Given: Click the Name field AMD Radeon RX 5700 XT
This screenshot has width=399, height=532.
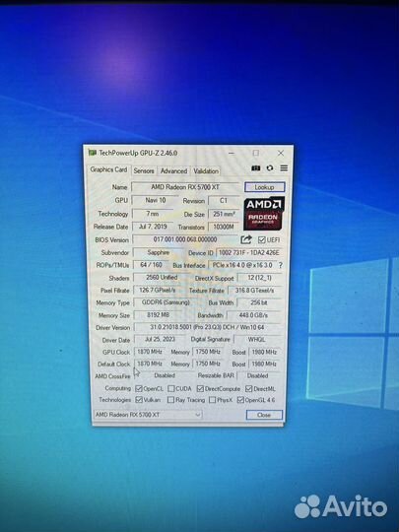Looking at the screenshot, I should coord(185,187).
